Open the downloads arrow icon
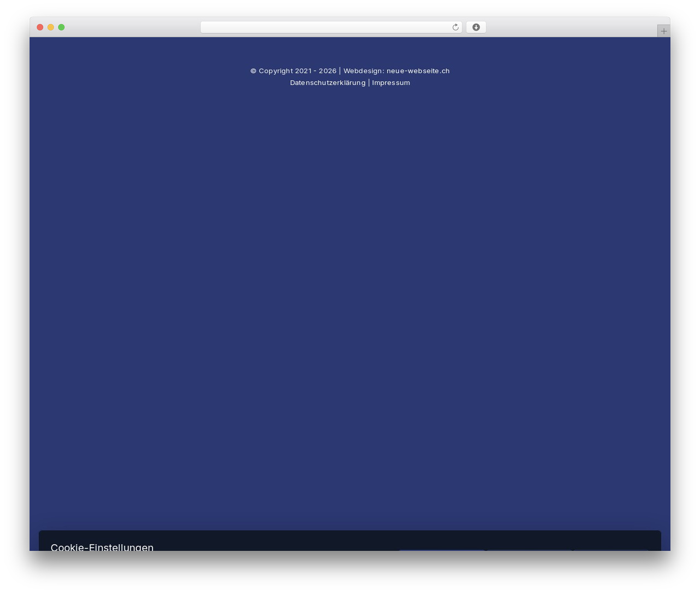The image size is (700, 593). (x=476, y=27)
